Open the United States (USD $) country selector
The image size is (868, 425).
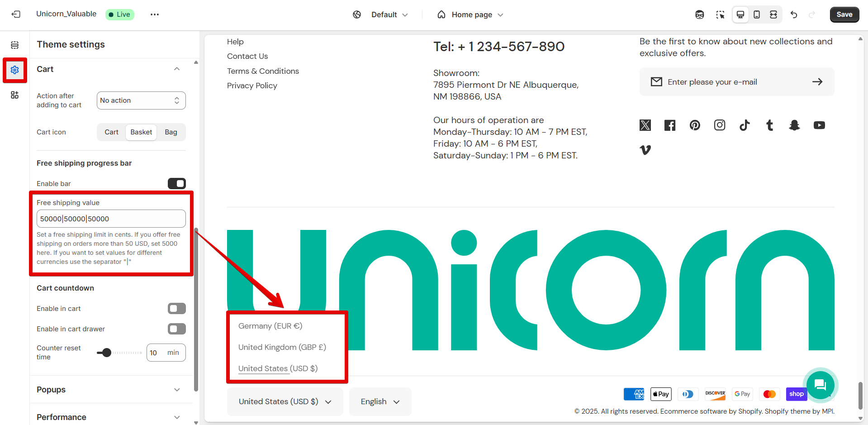pyautogui.click(x=285, y=401)
